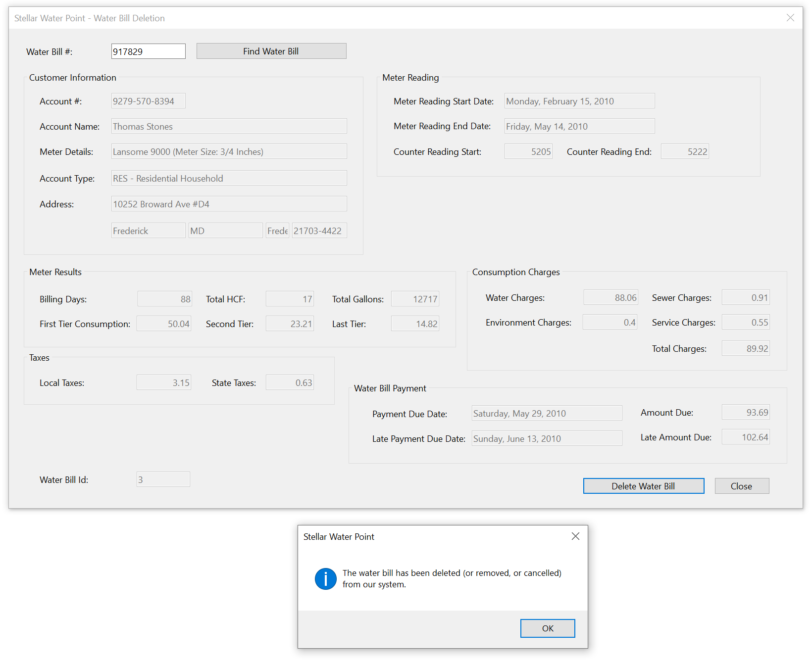This screenshot has height=665, width=812.
Task: Click the ZIP code field '21703-4422'
Action: tap(319, 231)
